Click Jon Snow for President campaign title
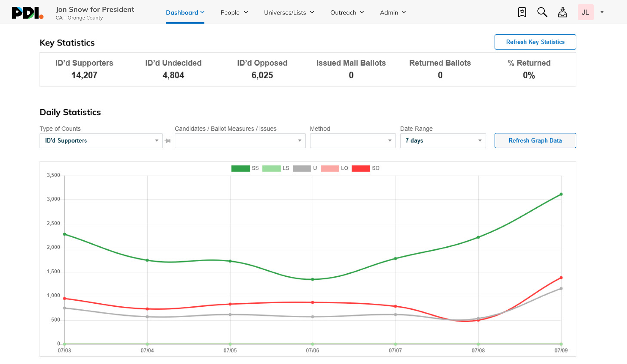 95,9
